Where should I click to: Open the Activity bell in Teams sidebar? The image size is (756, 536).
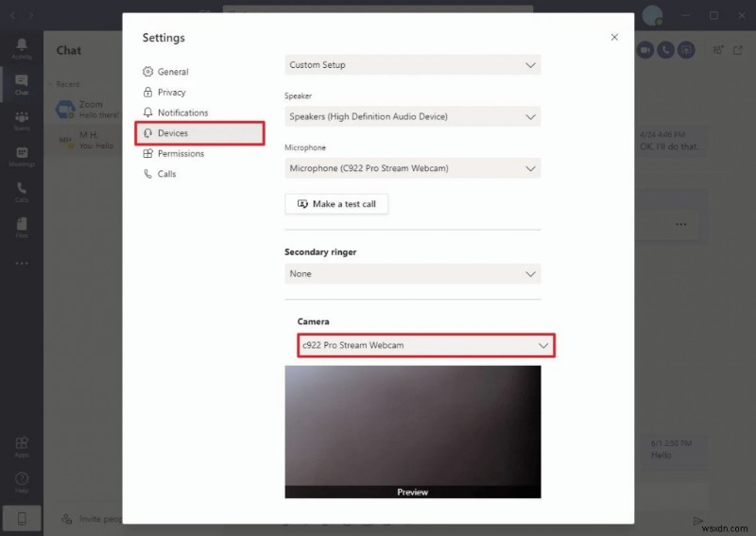click(22, 49)
